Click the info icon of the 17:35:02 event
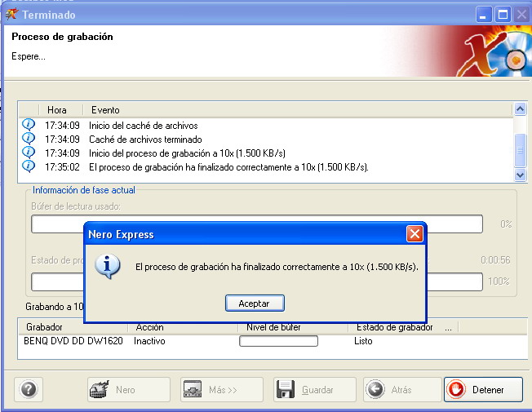Image resolution: width=532 pixels, height=412 pixels. tap(29, 166)
